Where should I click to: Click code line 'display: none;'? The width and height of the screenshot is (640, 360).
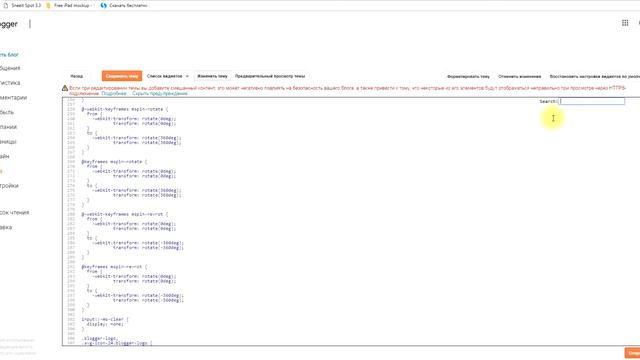click(105, 324)
